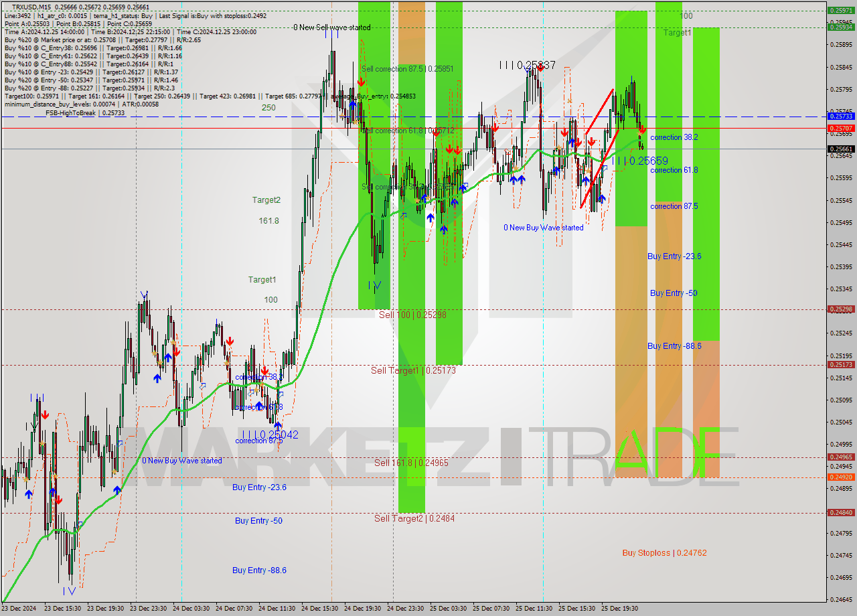
Task: Select the 0.24840 price axis tag
Action: click(x=841, y=513)
